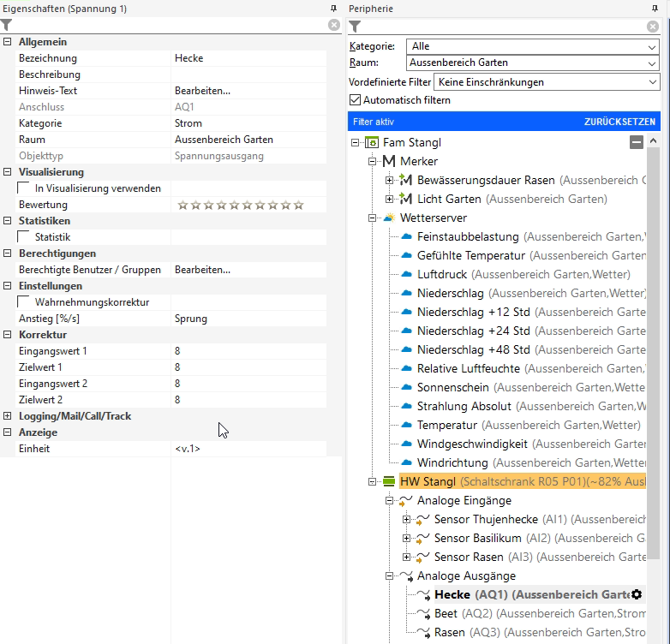The width and height of the screenshot is (670, 644).
Task: Click the Sensor Thujenhecke input icon
Action: click(422, 520)
